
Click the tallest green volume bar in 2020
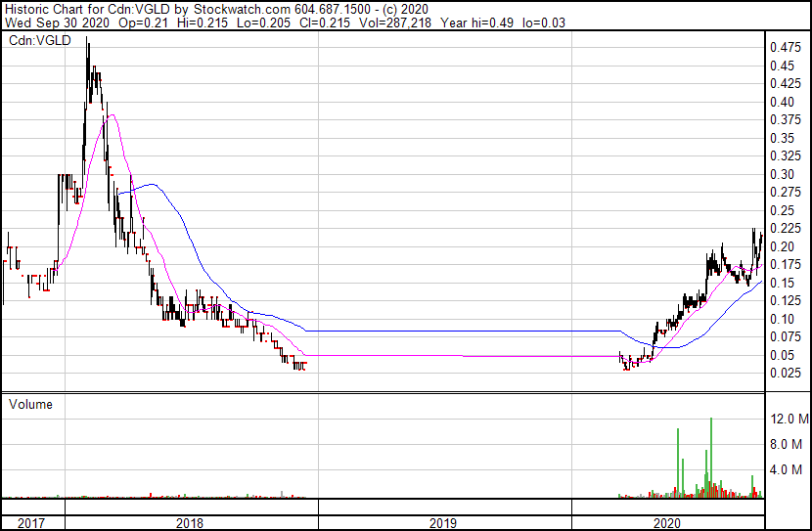711,460
